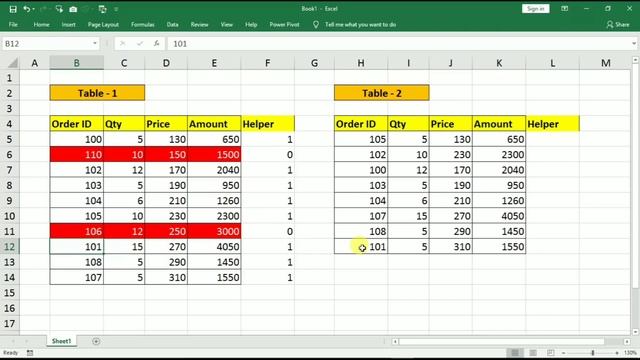Image resolution: width=640 pixels, height=360 pixels.
Task: Click the zoom out minus icon
Action: pyautogui.click(x=564, y=353)
